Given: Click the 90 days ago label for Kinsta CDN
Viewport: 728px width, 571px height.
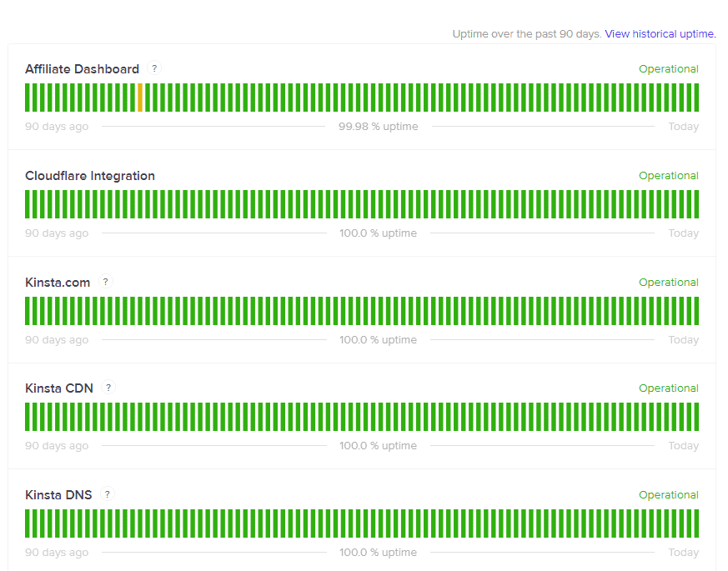Looking at the screenshot, I should (56, 445).
